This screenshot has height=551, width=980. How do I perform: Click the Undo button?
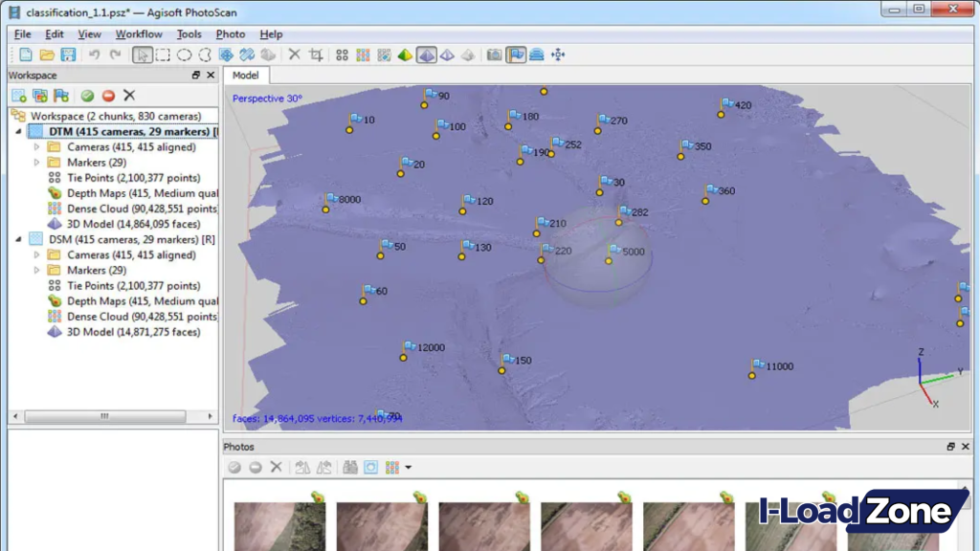(93, 55)
